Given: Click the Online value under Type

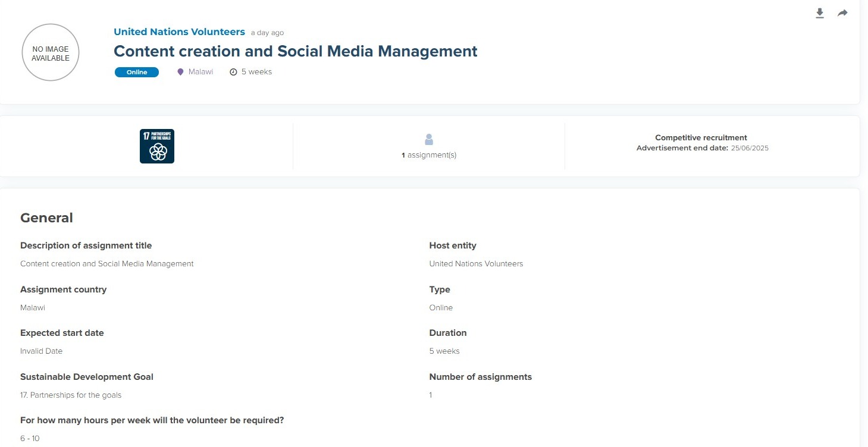Looking at the screenshot, I should point(441,308).
